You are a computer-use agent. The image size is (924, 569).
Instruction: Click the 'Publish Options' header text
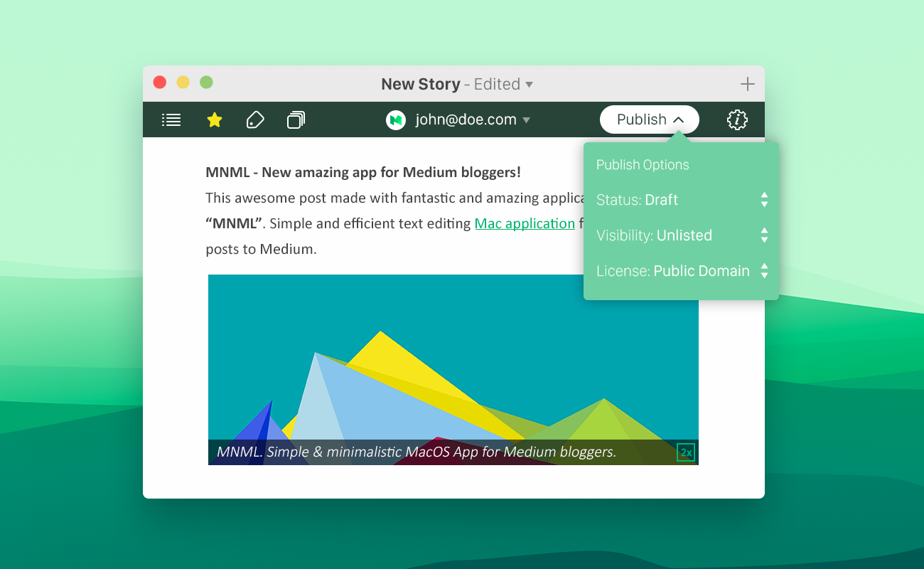(643, 165)
